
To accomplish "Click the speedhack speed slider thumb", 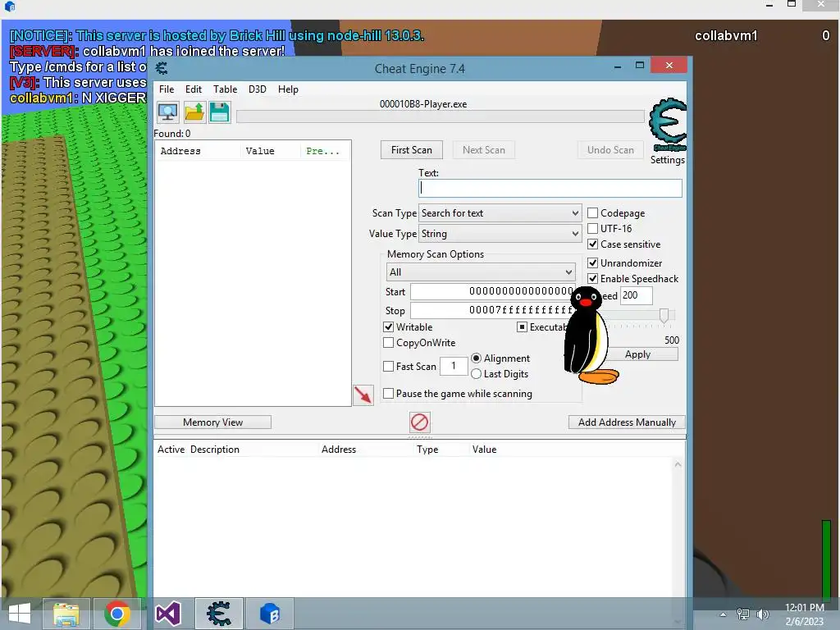I will click(664, 316).
